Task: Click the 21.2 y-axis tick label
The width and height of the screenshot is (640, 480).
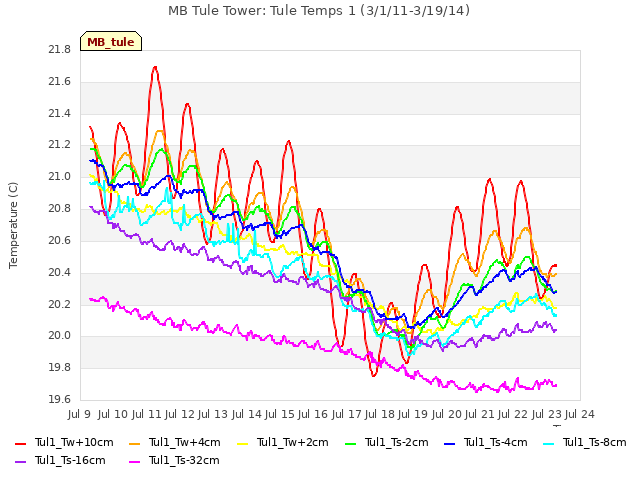Action: click(x=60, y=145)
